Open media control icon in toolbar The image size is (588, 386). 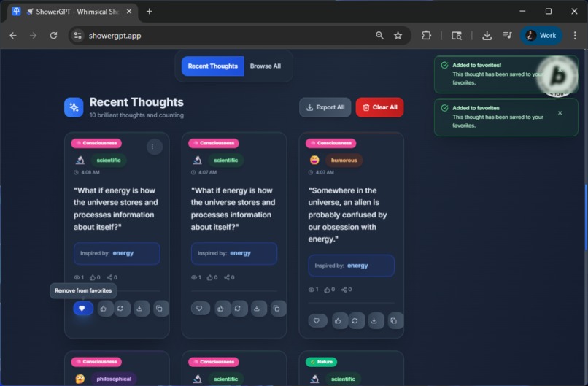[x=507, y=36]
